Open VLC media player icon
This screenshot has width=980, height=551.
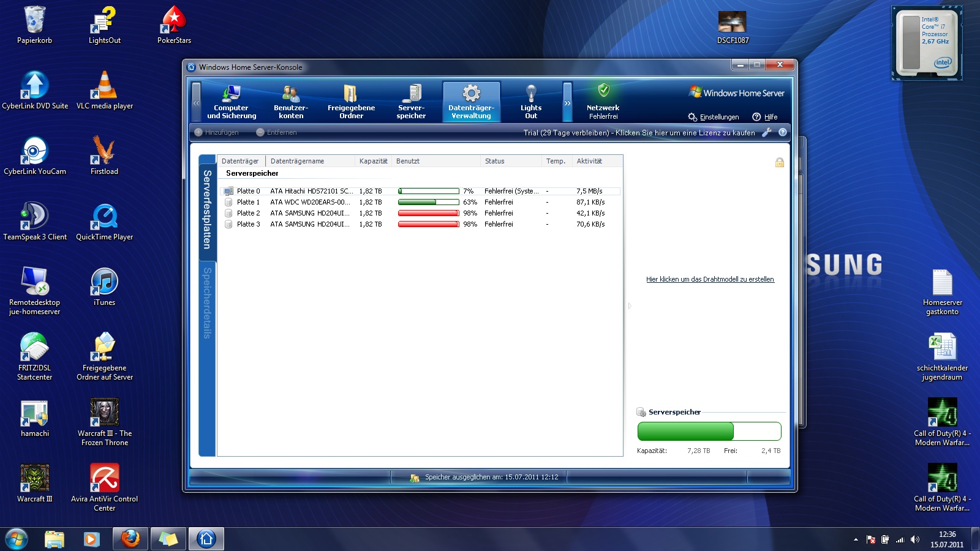[105, 91]
